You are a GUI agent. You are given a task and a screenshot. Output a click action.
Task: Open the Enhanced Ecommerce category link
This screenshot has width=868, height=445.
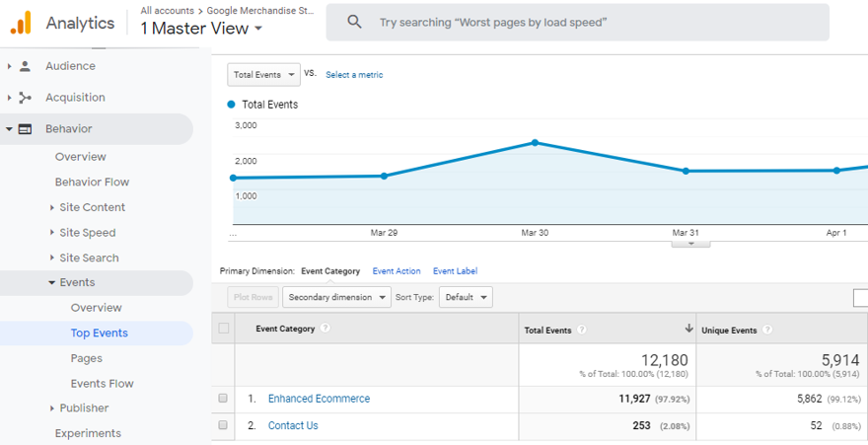click(x=319, y=399)
